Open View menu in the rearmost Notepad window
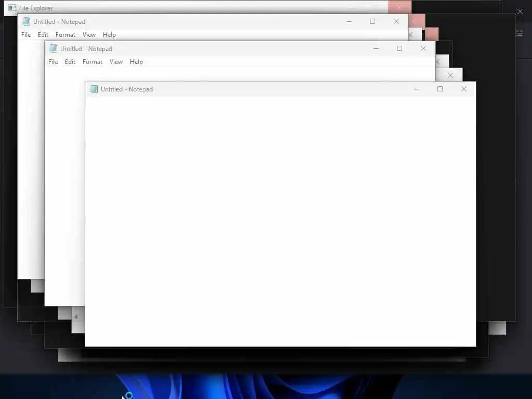 point(89,35)
